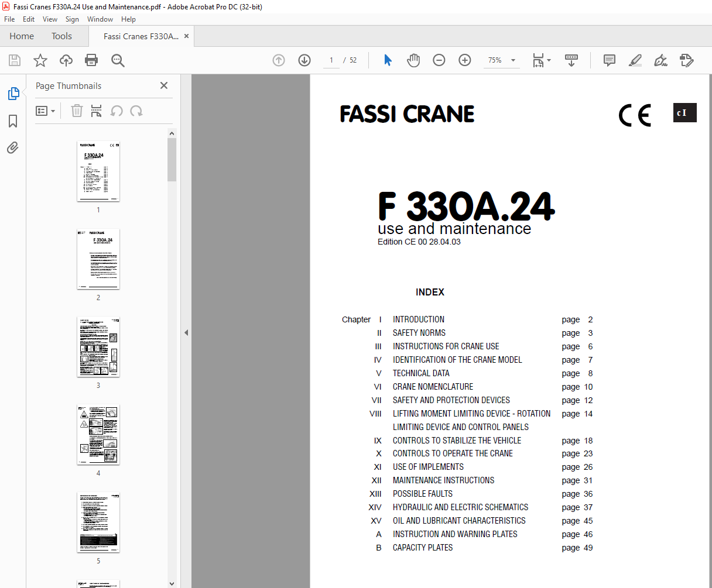Screen dimensions: 712x588
Task: Click POSSIBLE FAULTS index entry
Action: 423,494
